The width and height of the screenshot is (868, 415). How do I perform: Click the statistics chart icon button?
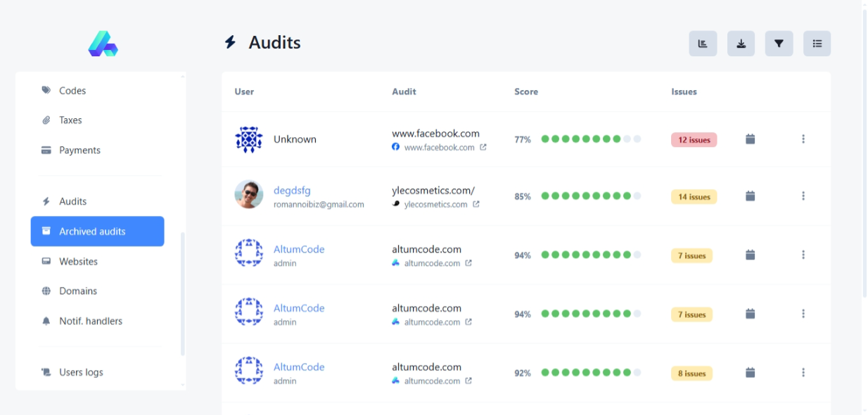point(702,44)
